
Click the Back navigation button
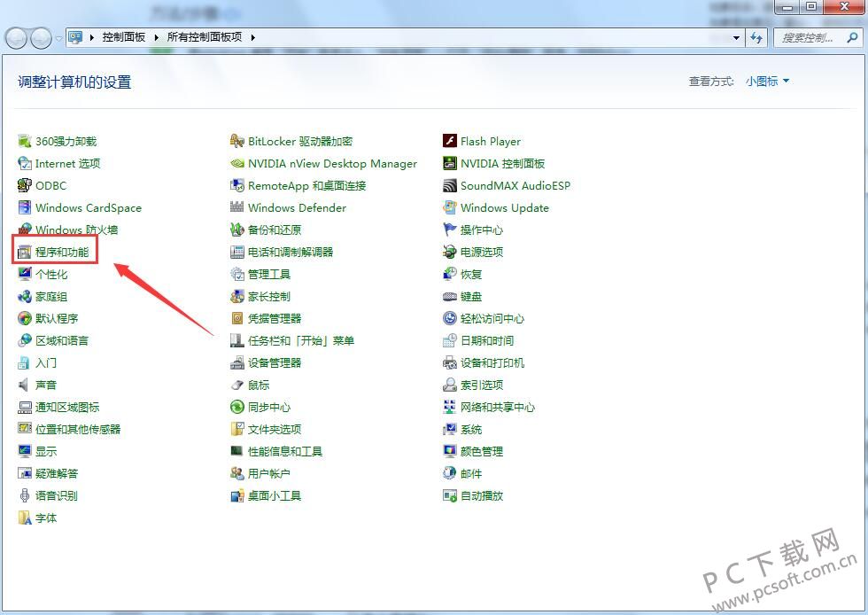pos(16,38)
